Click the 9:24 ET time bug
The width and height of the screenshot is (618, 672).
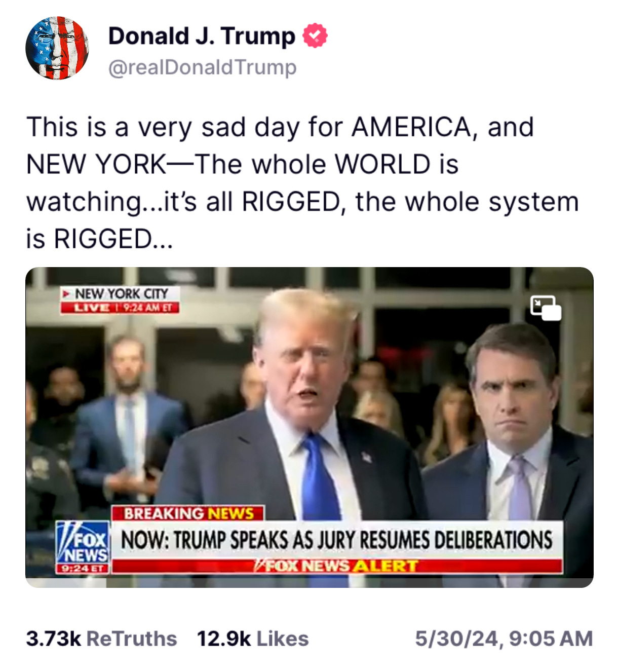[x=83, y=569]
